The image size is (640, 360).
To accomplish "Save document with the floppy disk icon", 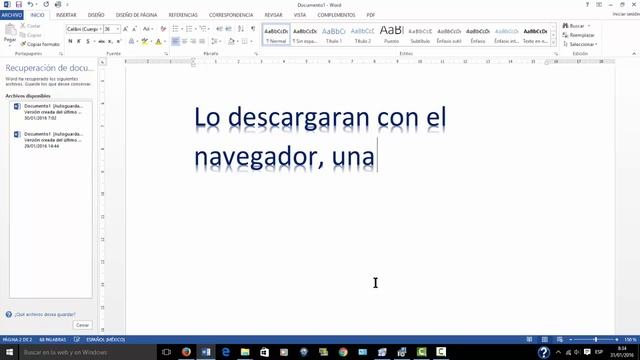I will [19, 4].
